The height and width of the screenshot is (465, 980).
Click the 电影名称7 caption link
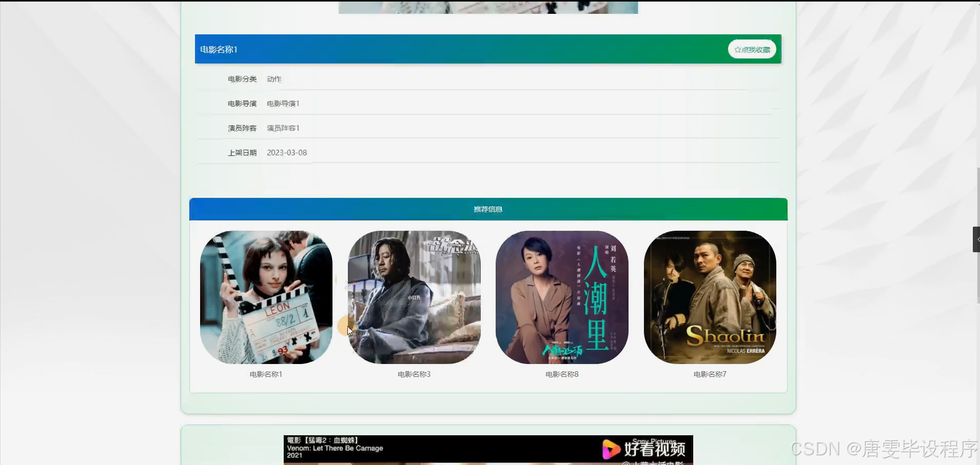click(x=710, y=374)
